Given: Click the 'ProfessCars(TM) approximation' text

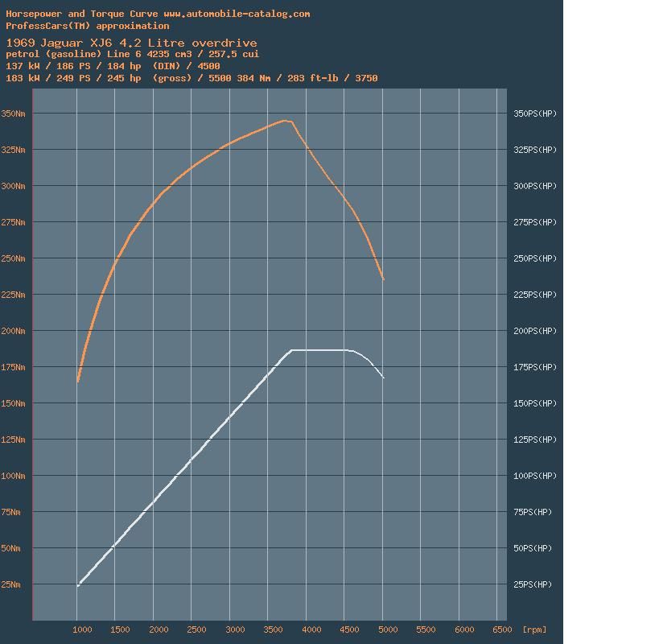Looking at the screenshot, I should pos(88,26).
